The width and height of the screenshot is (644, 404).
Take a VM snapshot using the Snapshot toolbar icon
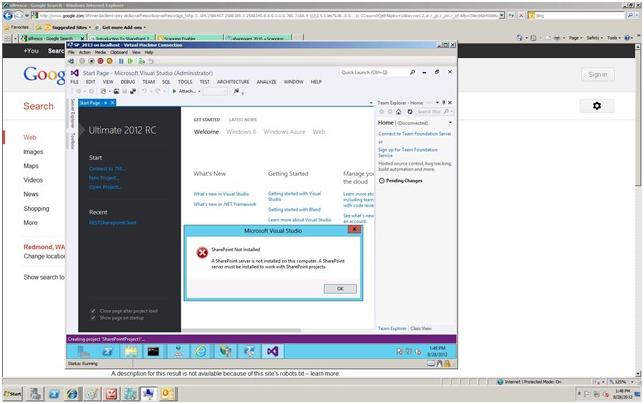point(142,61)
